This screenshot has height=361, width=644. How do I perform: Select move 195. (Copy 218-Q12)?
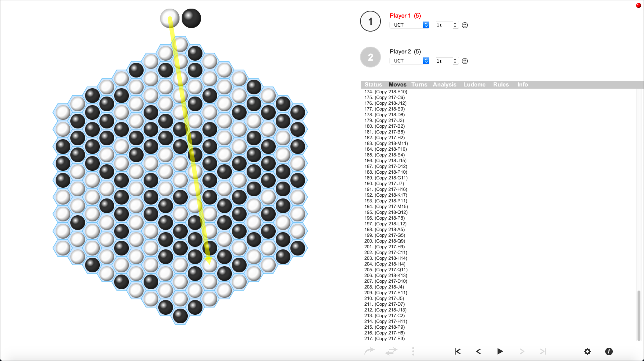pyautogui.click(x=386, y=212)
